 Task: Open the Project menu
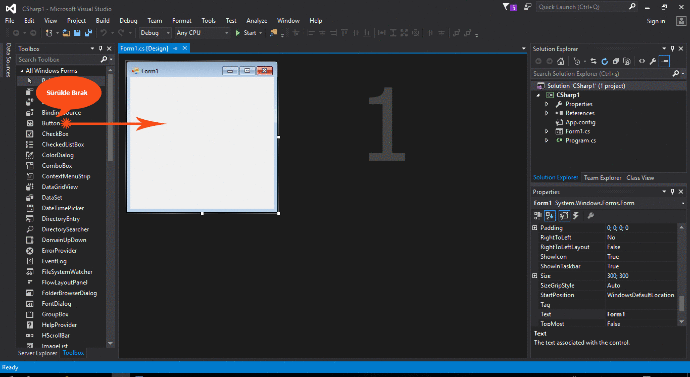(76, 21)
